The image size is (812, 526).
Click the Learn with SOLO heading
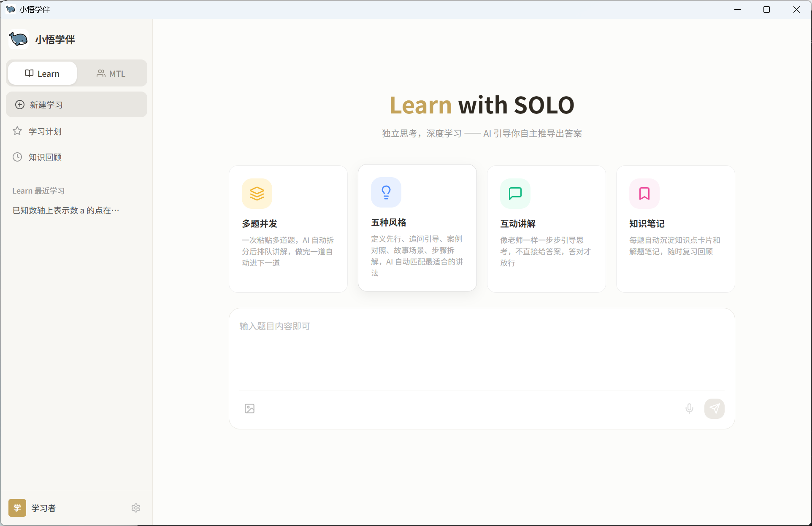[x=482, y=105]
